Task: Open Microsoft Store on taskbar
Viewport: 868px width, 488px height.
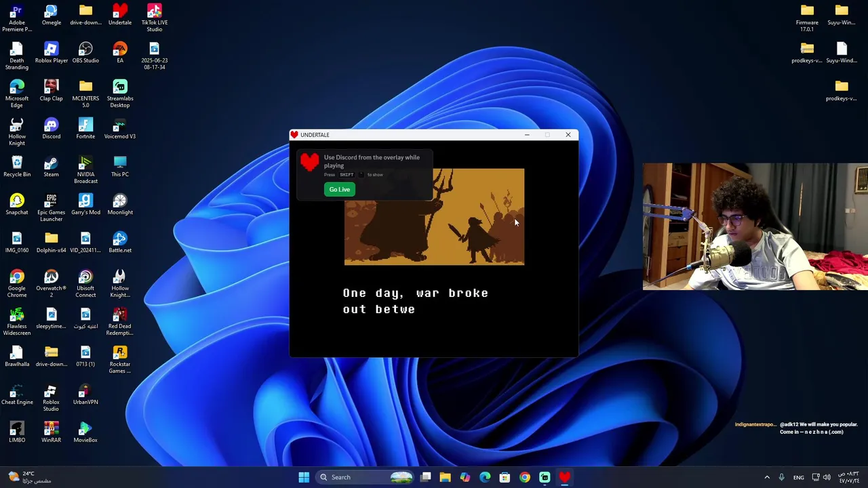Action: 505,477
